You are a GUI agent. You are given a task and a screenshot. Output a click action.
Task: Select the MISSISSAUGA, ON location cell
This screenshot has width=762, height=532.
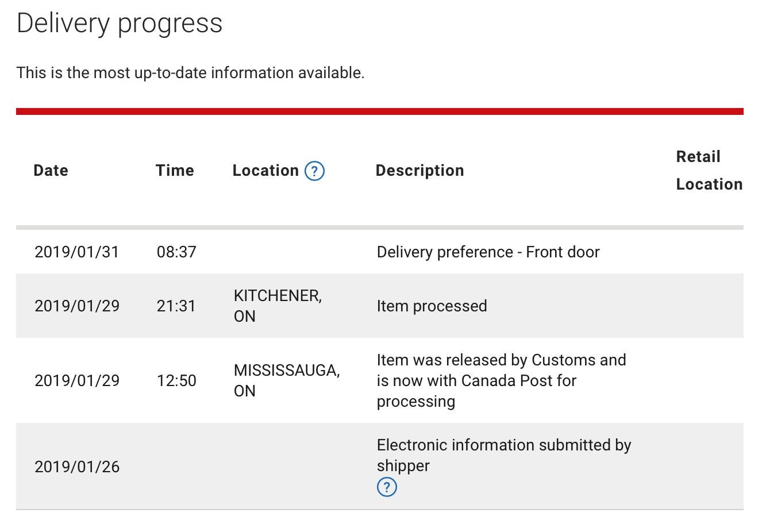[x=286, y=380]
